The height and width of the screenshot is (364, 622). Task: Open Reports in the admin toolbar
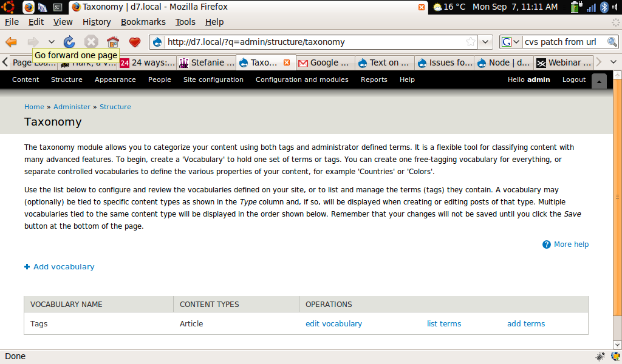pos(374,79)
